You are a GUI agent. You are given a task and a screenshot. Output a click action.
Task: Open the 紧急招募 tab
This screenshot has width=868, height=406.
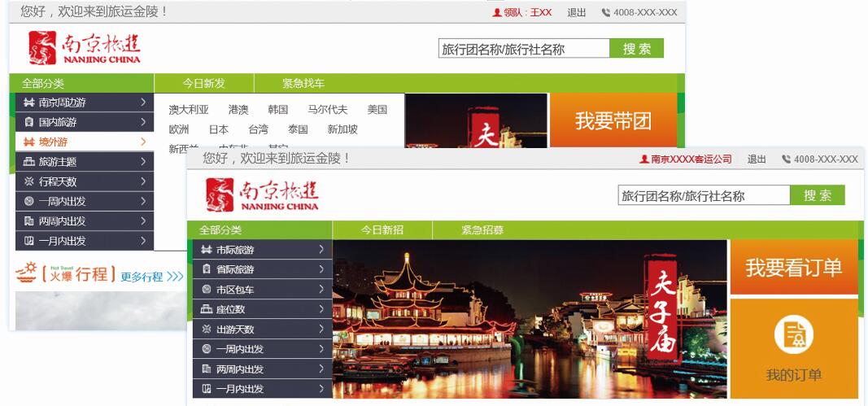[482, 230]
